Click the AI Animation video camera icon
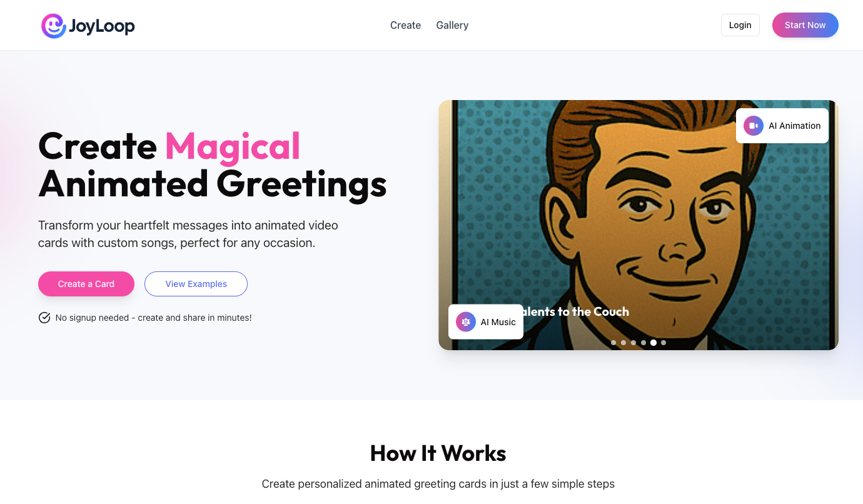Image resolution: width=863 pixels, height=504 pixels. point(754,126)
